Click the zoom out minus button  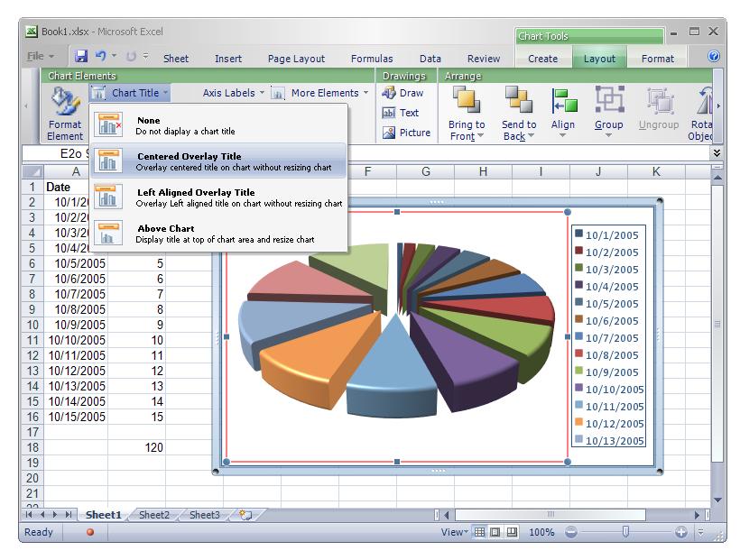[x=571, y=532]
